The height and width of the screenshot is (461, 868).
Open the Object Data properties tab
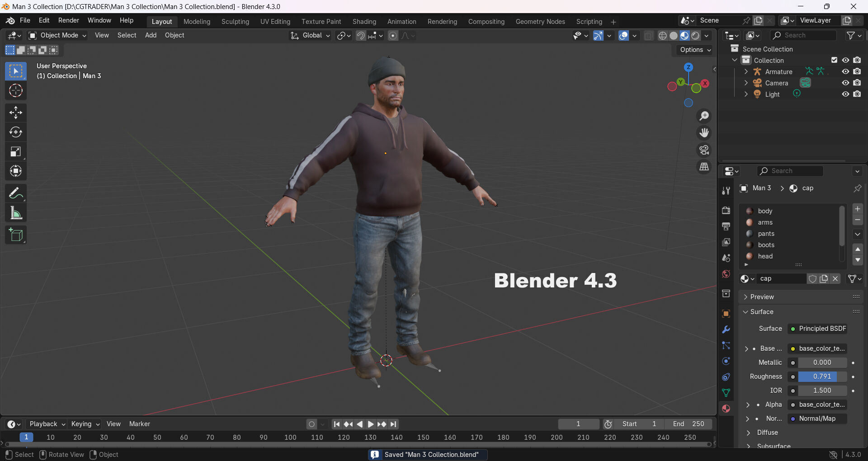[726, 393]
